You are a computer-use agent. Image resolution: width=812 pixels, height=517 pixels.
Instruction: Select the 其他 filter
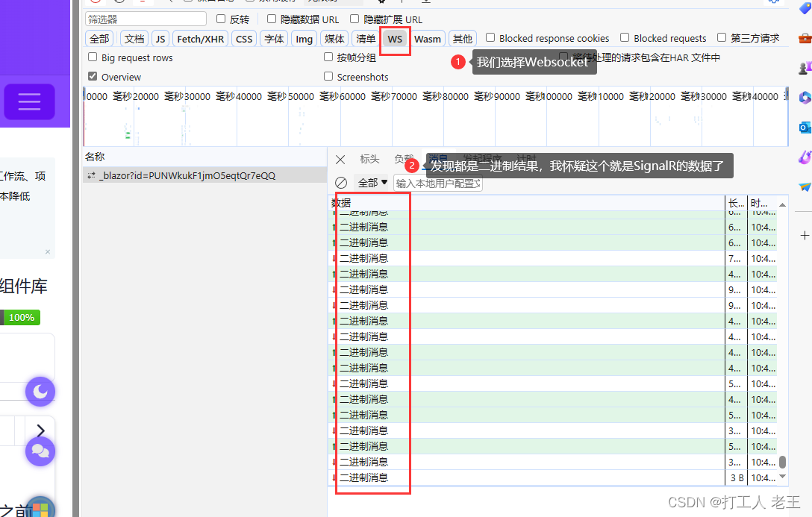(463, 39)
